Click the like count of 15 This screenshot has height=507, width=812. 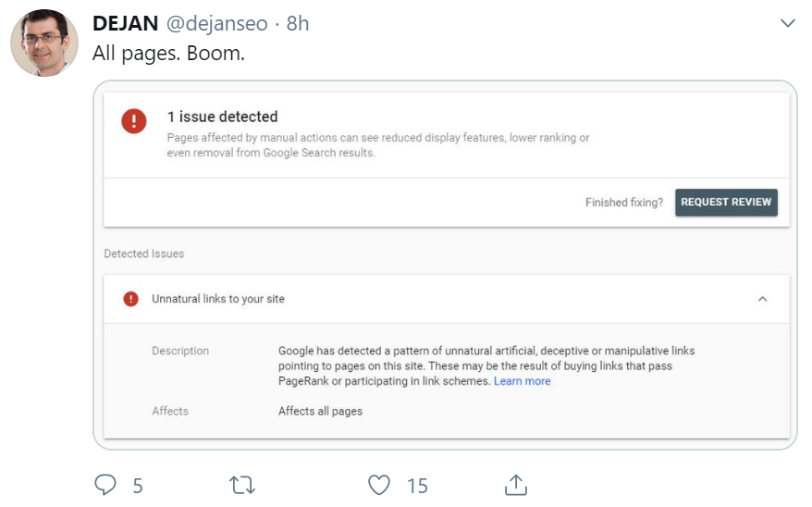[x=417, y=485]
